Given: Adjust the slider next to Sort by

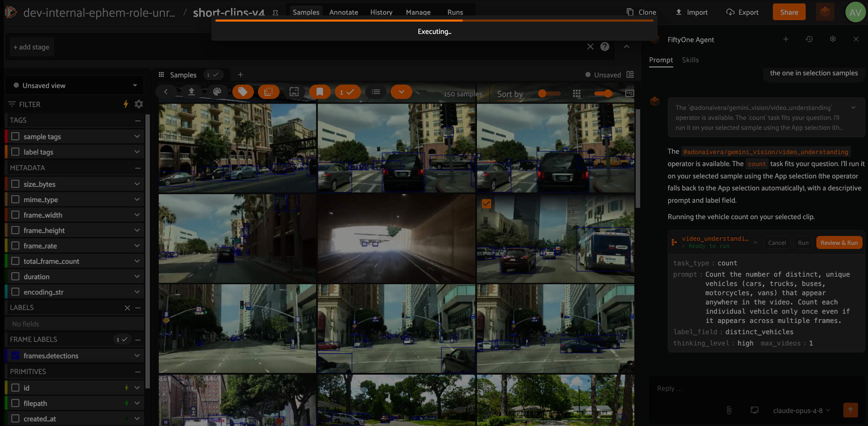Looking at the screenshot, I should 549,93.
